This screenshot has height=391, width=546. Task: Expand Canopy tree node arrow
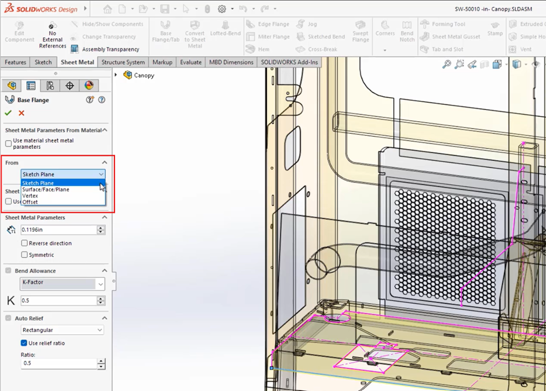point(116,75)
